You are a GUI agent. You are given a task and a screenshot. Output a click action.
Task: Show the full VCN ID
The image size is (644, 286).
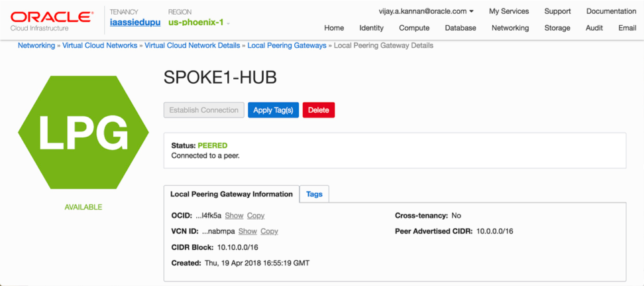(247, 232)
